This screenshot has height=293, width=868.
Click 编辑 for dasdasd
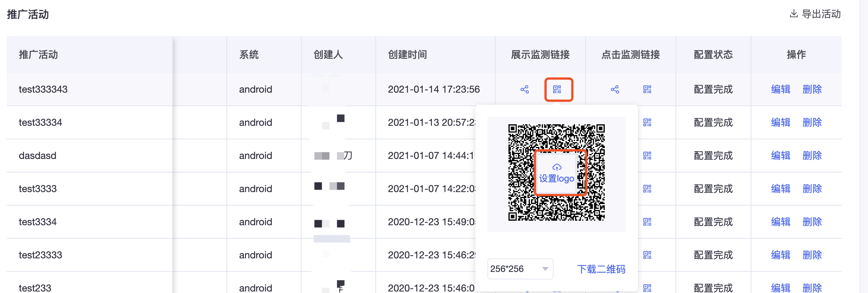(x=781, y=156)
